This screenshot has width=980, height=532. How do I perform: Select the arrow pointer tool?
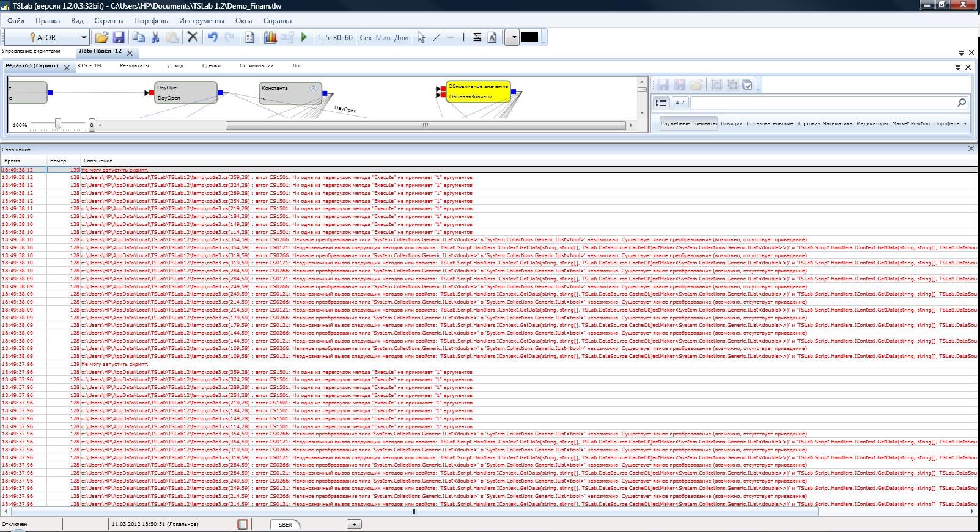click(x=421, y=37)
